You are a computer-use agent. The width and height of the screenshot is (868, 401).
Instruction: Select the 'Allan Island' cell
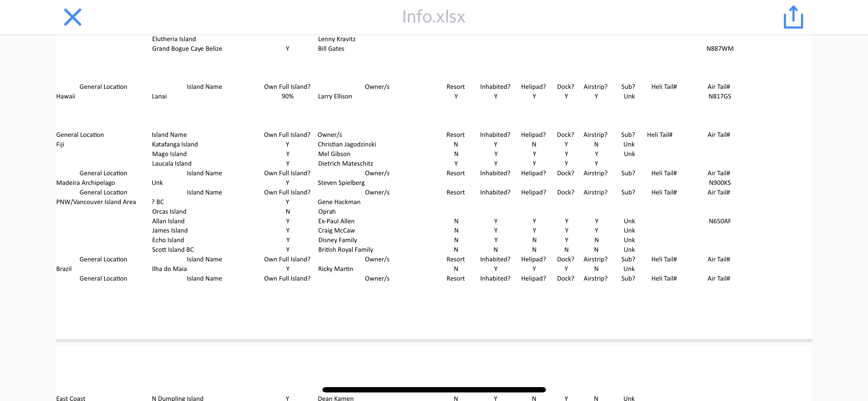[x=168, y=221]
